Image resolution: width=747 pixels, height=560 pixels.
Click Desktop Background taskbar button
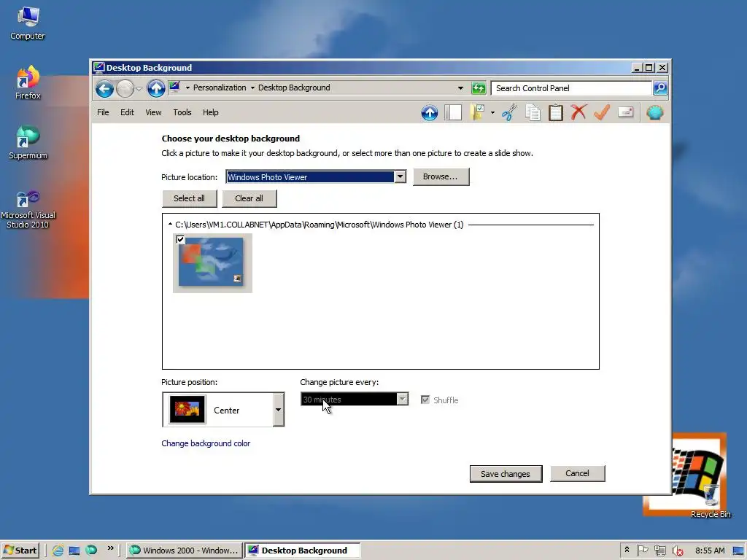tap(303, 551)
